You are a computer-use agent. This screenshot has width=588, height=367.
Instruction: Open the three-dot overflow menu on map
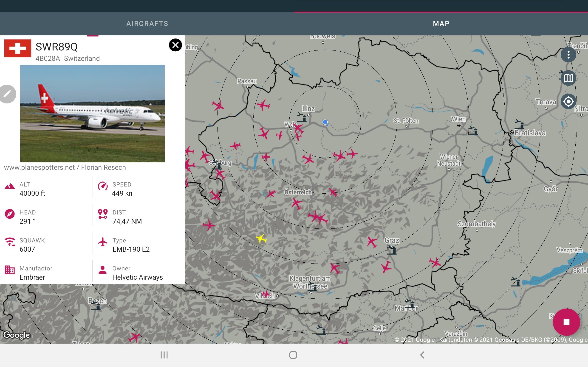pos(568,55)
